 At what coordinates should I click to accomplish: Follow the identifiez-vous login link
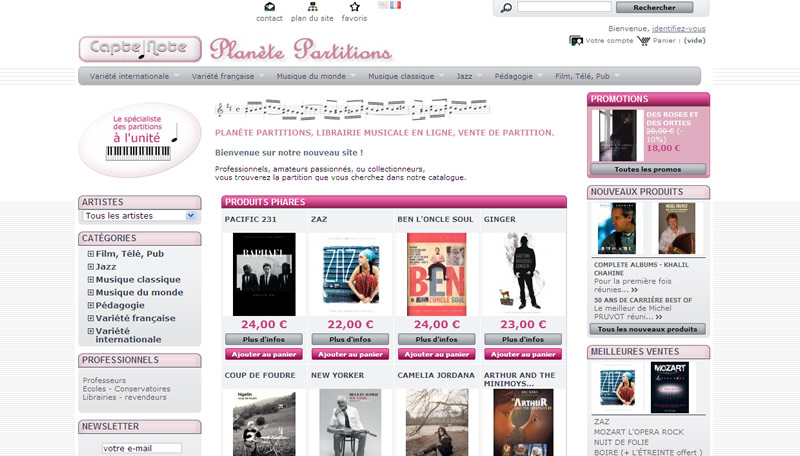(679, 29)
